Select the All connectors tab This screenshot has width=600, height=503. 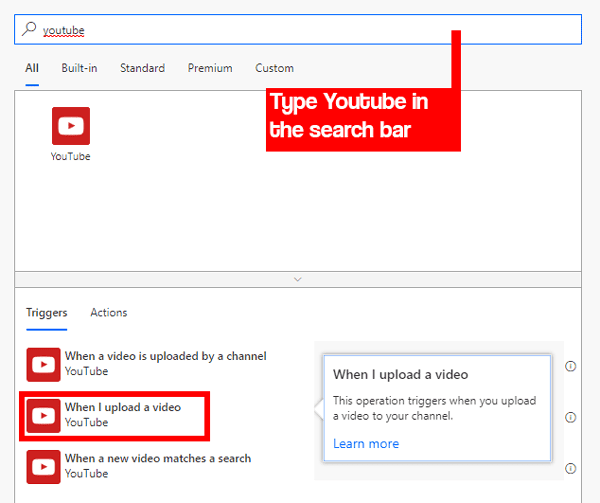tap(32, 68)
